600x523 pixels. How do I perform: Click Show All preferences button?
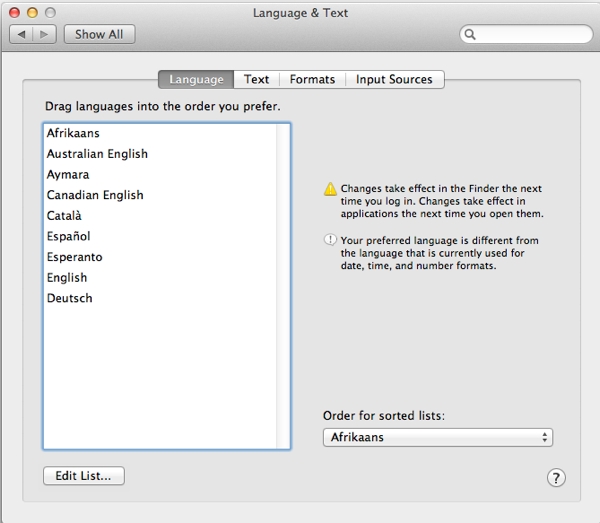[x=99, y=34]
